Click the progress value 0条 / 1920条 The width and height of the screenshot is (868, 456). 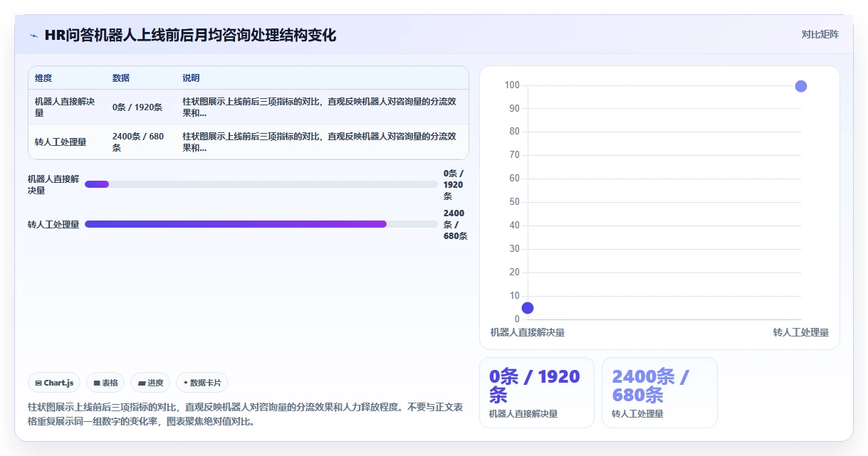(454, 184)
